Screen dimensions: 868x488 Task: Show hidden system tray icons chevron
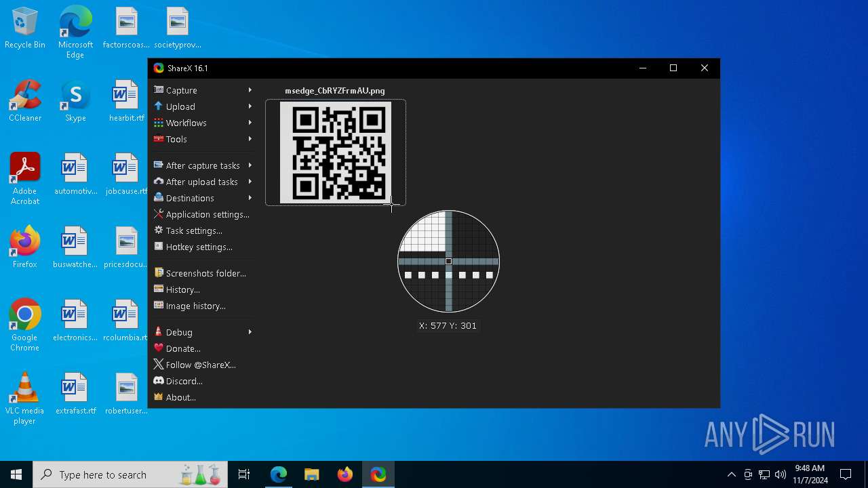(732, 474)
